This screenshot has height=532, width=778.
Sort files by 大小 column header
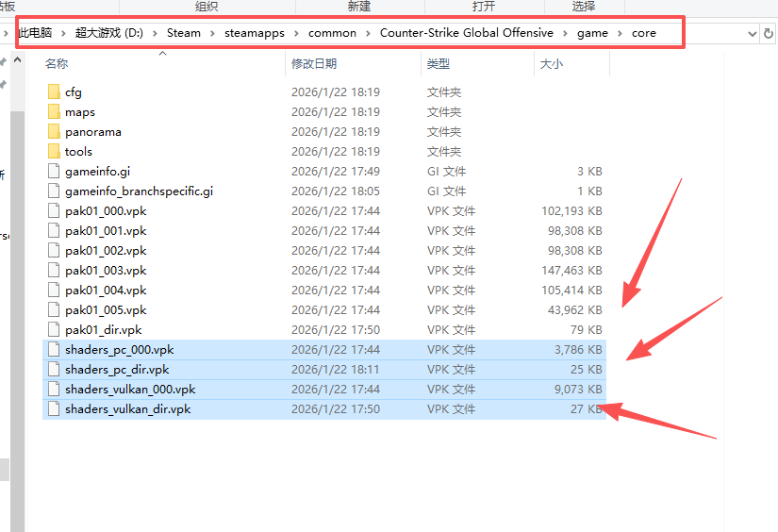pyautogui.click(x=551, y=64)
